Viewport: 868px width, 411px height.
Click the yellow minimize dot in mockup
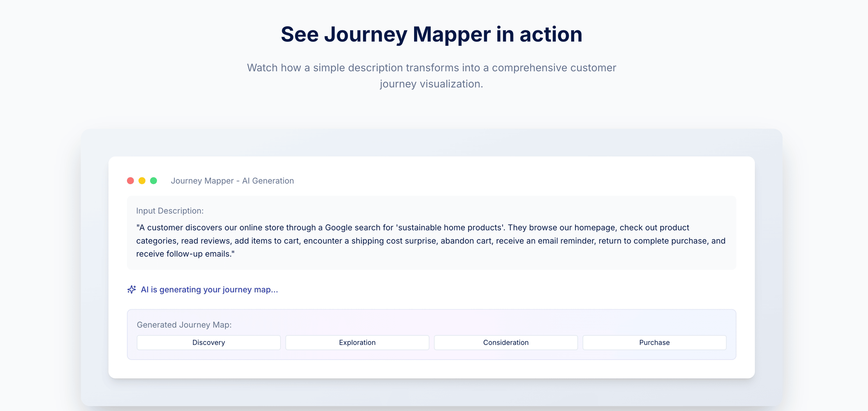tap(142, 181)
